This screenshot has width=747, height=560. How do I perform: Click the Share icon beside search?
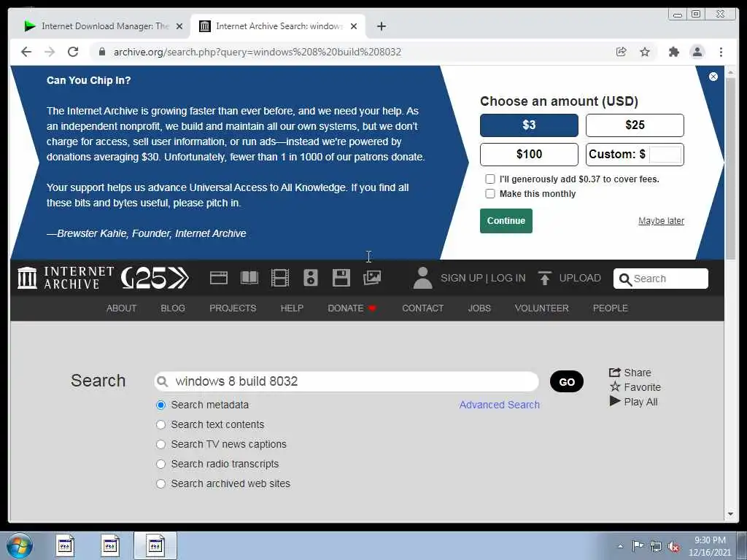point(614,373)
